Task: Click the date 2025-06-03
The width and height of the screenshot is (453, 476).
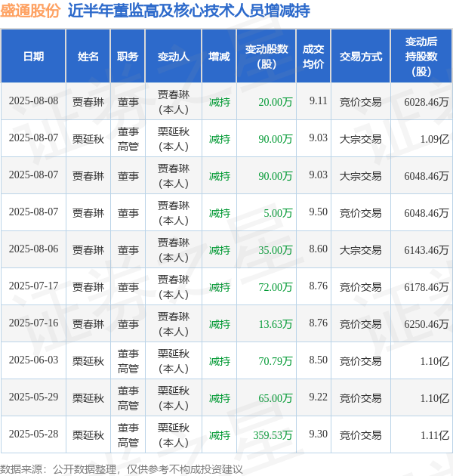Action: pos(33,360)
